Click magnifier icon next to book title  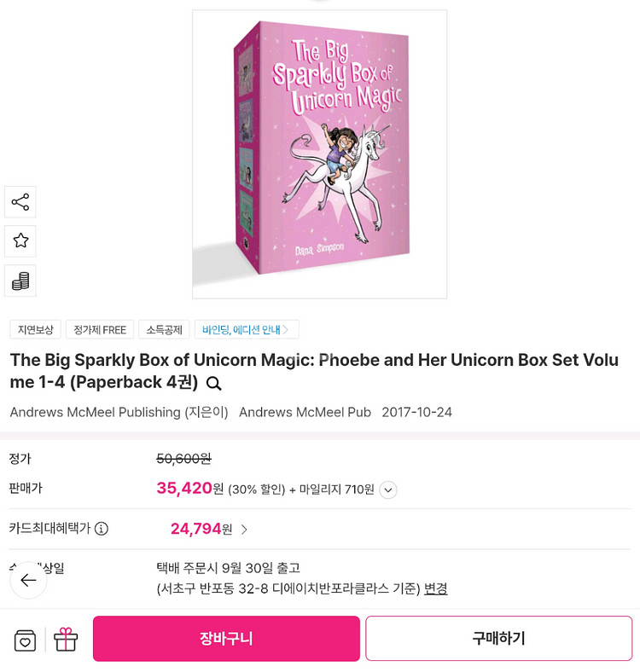pos(213,383)
